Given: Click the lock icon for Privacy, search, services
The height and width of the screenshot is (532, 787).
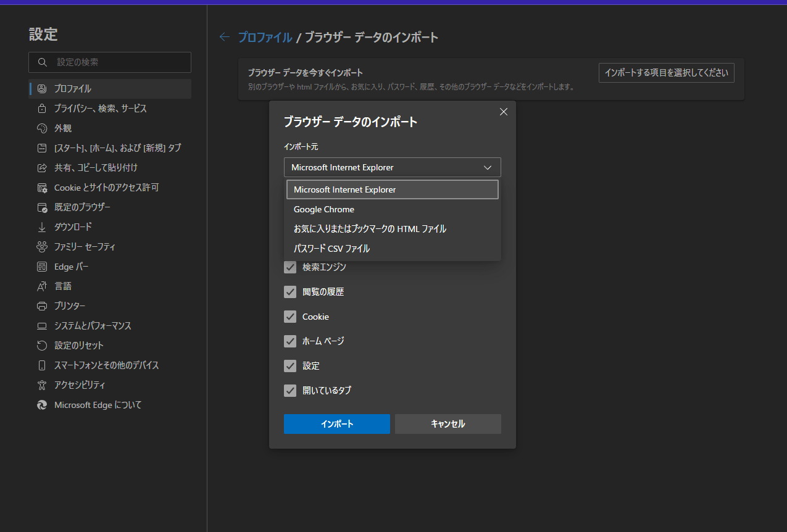Looking at the screenshot, I should [42, 109].
